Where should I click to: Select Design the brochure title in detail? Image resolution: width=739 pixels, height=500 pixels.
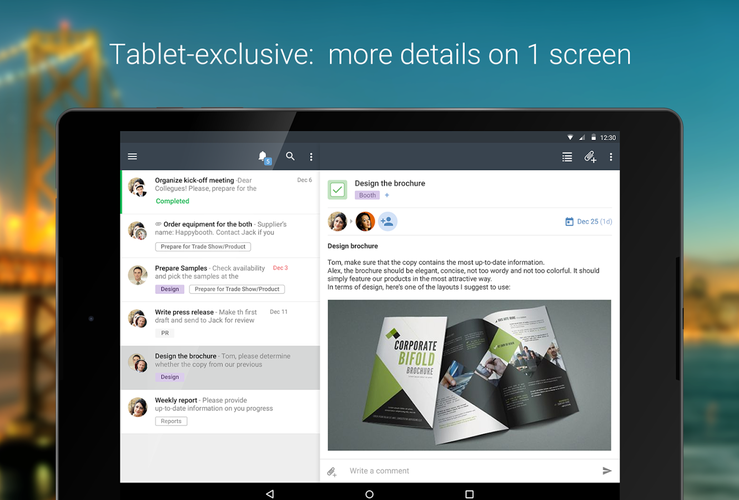tap(390, 183)
